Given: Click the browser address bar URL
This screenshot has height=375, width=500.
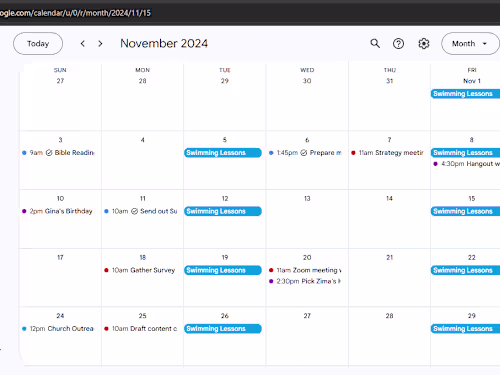Looking at the screenshot, I should pos(75,13).
